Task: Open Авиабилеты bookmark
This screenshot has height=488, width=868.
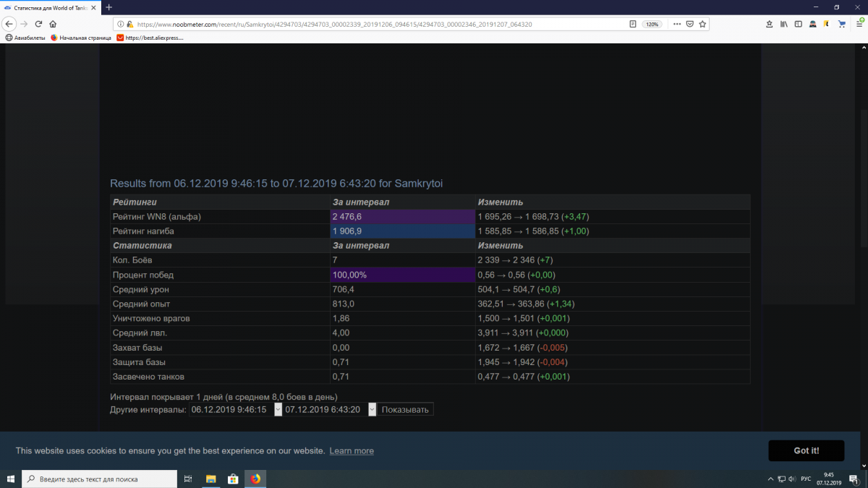Action: [x=25, y=38]
